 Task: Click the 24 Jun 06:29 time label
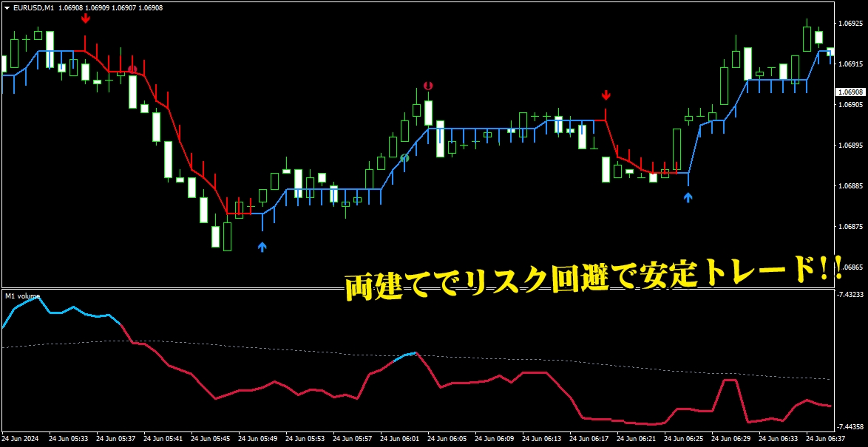[x=731, y=438]
